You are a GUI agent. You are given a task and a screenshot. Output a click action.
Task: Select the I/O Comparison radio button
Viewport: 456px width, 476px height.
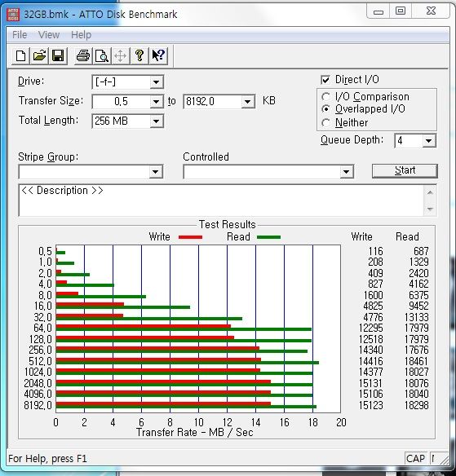(325, 97)
